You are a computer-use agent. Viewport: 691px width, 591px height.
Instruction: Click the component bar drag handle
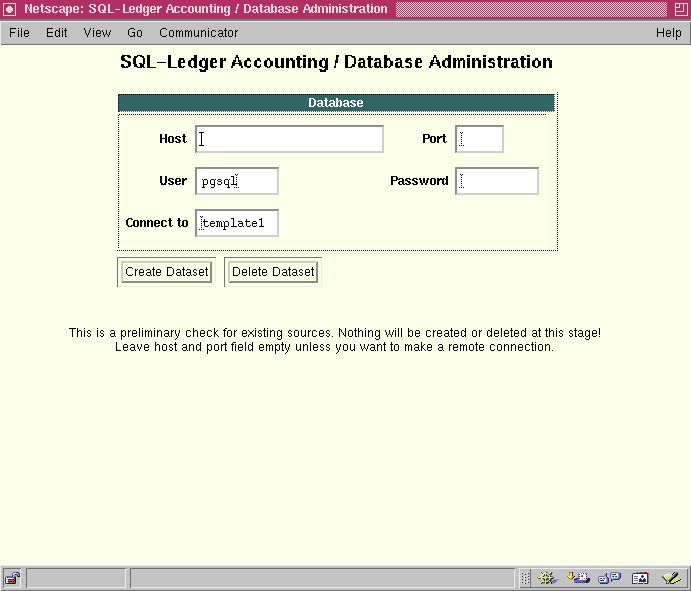(x=525, y=577)
